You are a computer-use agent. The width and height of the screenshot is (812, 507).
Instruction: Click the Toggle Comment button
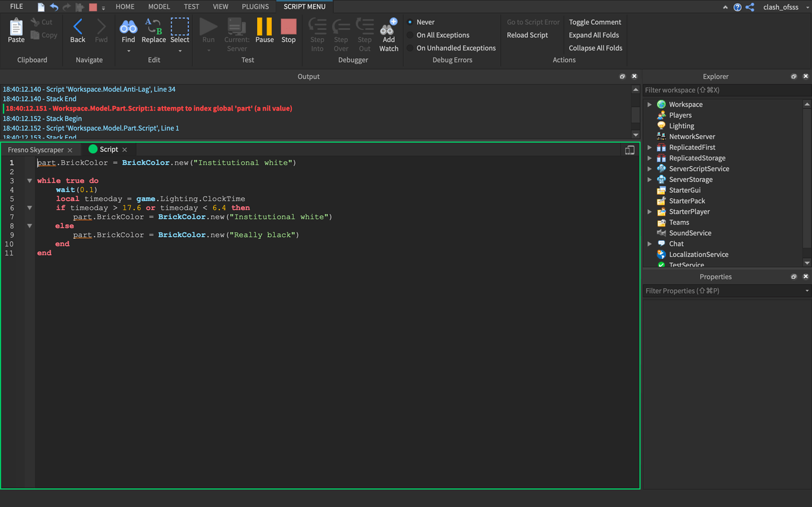coord(595,22)
